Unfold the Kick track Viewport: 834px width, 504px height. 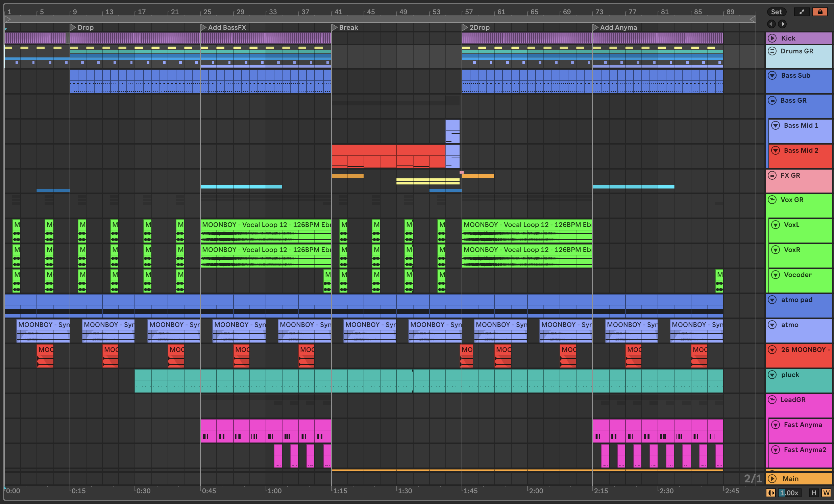(x=772, y=38)
